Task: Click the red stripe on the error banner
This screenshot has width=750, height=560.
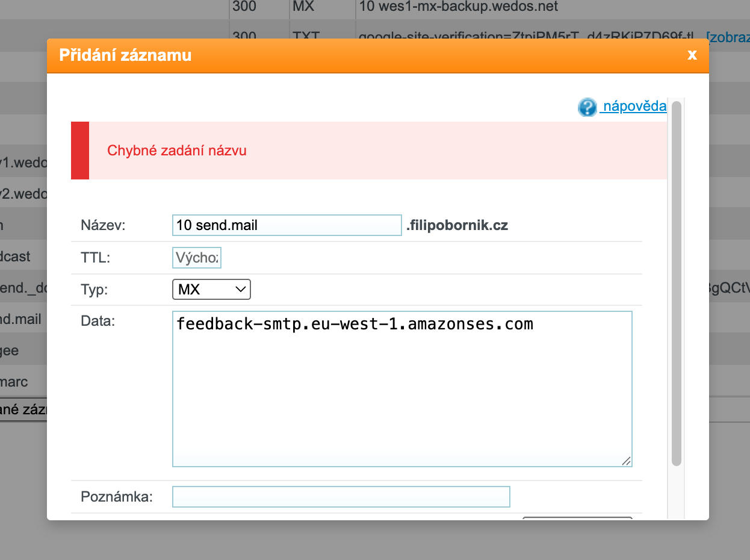Action: [80, 151]
